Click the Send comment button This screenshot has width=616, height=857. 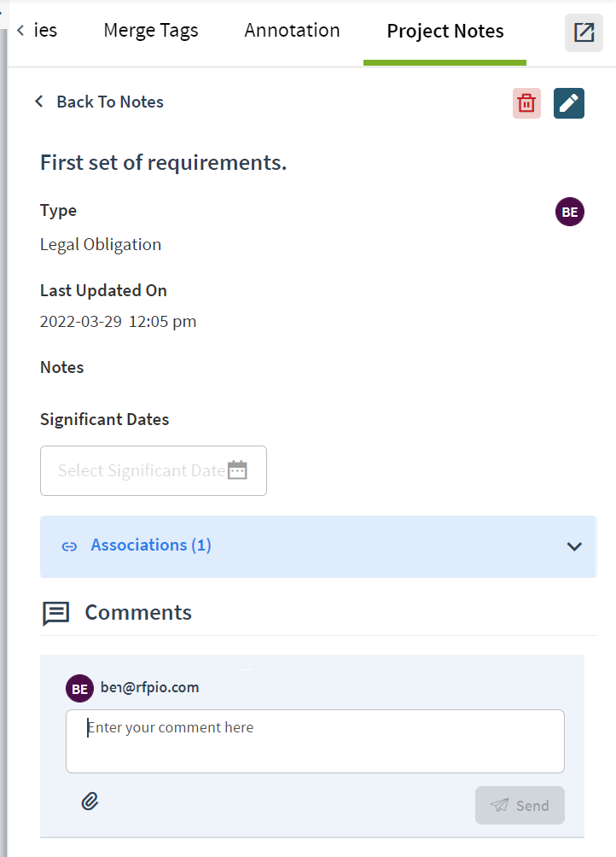520,805
